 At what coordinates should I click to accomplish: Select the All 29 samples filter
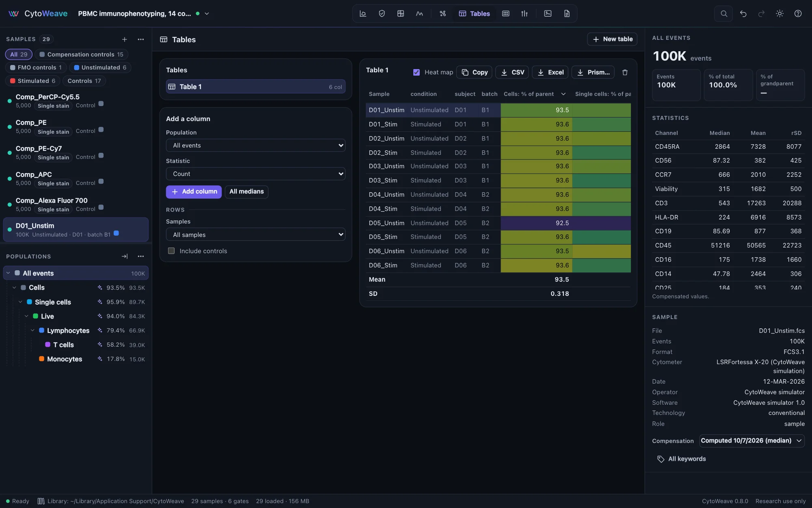pos(19,54)
